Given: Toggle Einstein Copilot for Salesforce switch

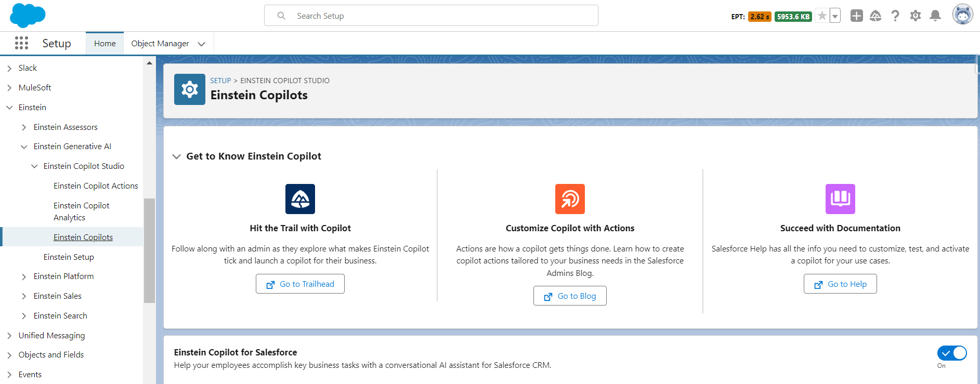Looking at the screenshot, I should coord(952,353).
